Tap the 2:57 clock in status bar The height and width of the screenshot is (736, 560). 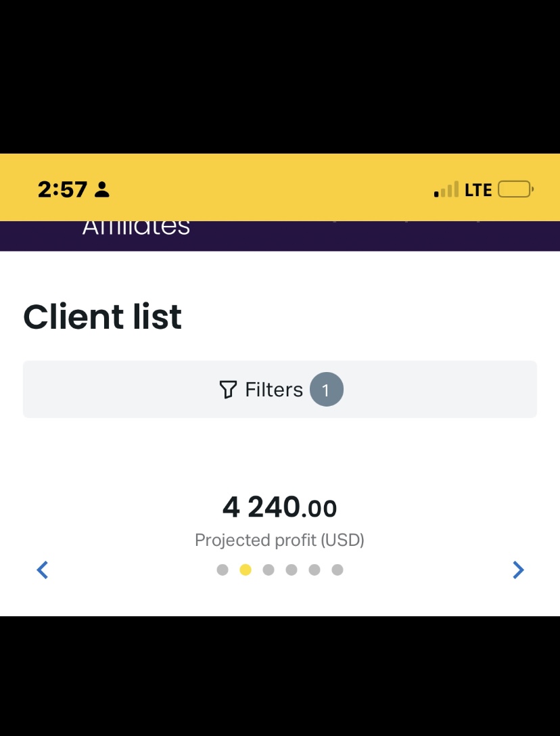coord(62,190)
